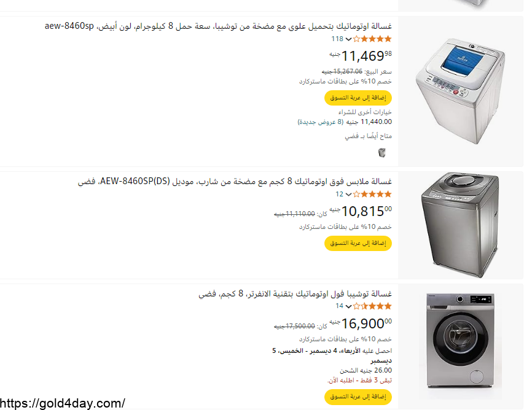This screenshot has height=410, width=532.
Task: Open the 8 new offers link
Action: pyautogui.click(x=321, y=122)
